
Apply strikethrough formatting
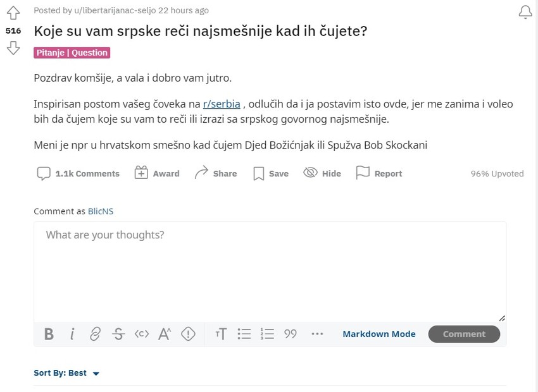click(x=118, y=334)
